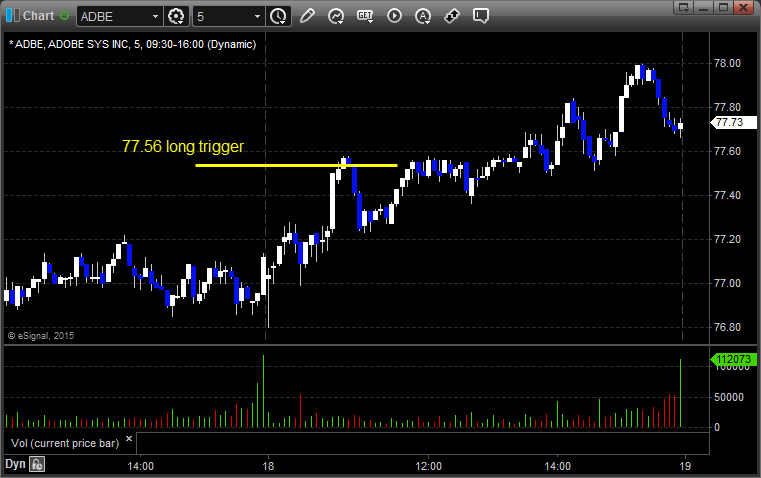Click the 'Vol (current price bar)' label
This screenshot has width=761, height=478.
point(65,443)
